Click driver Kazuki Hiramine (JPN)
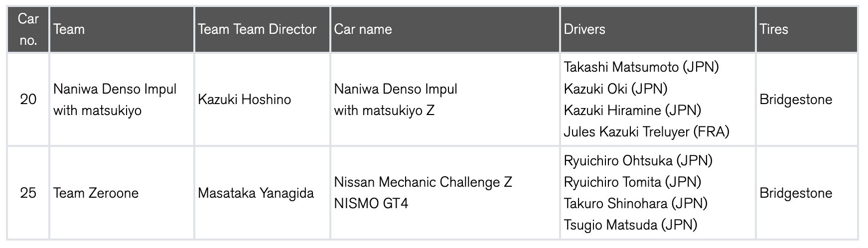The height and width of the screenshot is (248, 868). coord(632,110)
